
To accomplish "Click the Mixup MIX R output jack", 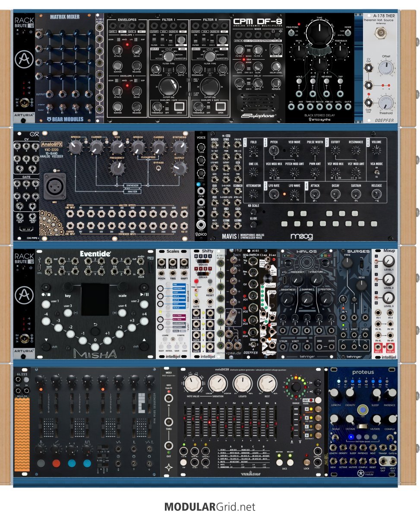I will tap(390, 346).
